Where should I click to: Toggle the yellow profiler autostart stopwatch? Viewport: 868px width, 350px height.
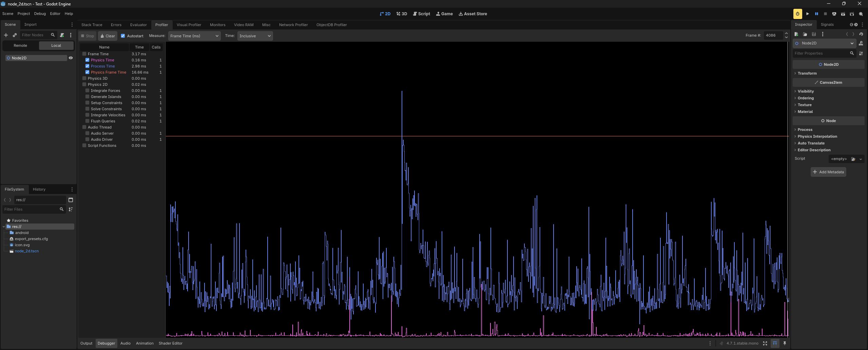pyautogui.click(x=798, y=14)
